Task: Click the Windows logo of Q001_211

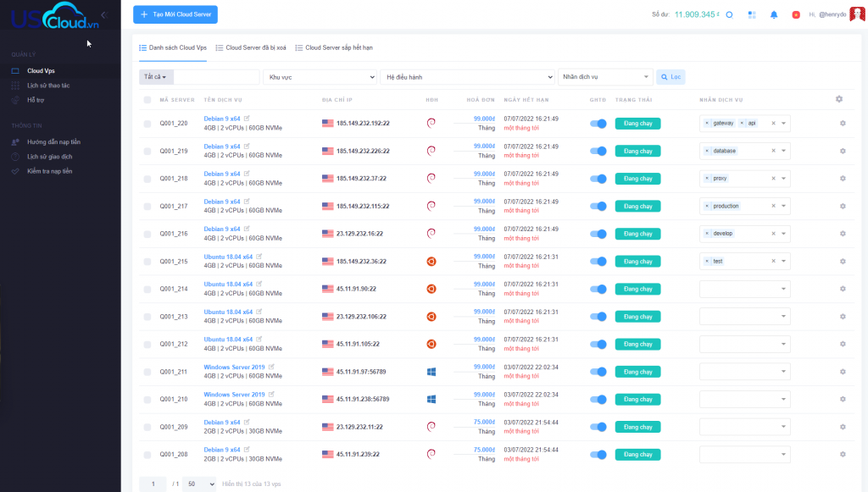Action: click(431, 372)
